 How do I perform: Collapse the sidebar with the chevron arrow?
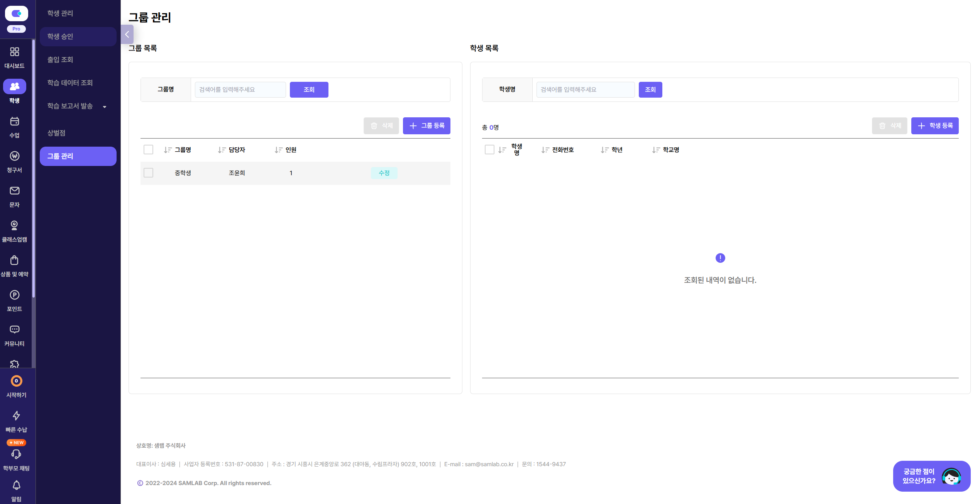tap(127, 34)
